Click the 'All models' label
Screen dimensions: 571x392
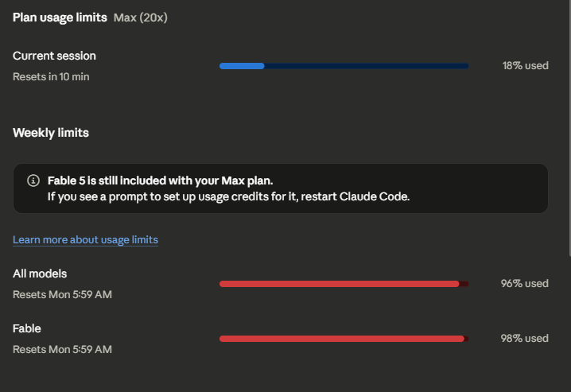tap(40, 274)
